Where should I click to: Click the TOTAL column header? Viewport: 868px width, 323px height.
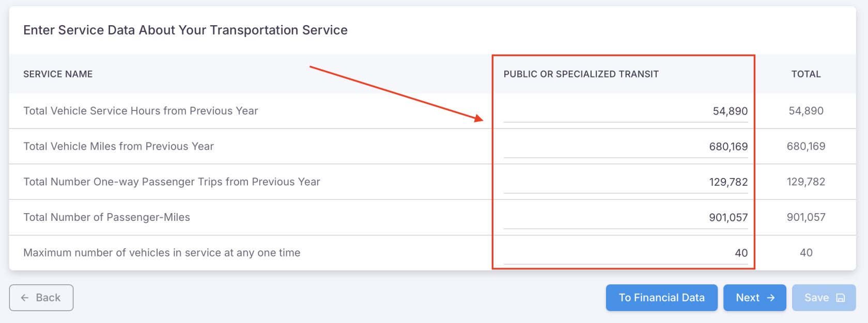(x=806, y=74)
